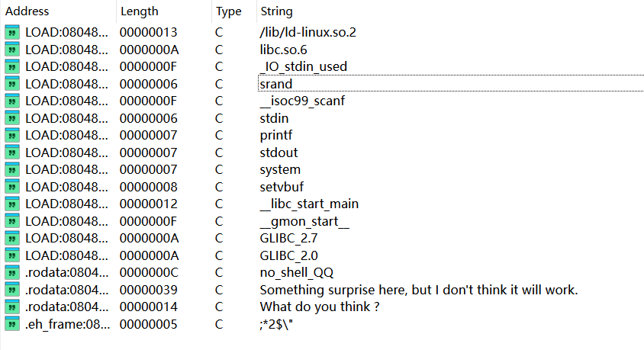Screen dimensions: 644x350
Task: Sort by the Length column header
Action: (139, 11)
